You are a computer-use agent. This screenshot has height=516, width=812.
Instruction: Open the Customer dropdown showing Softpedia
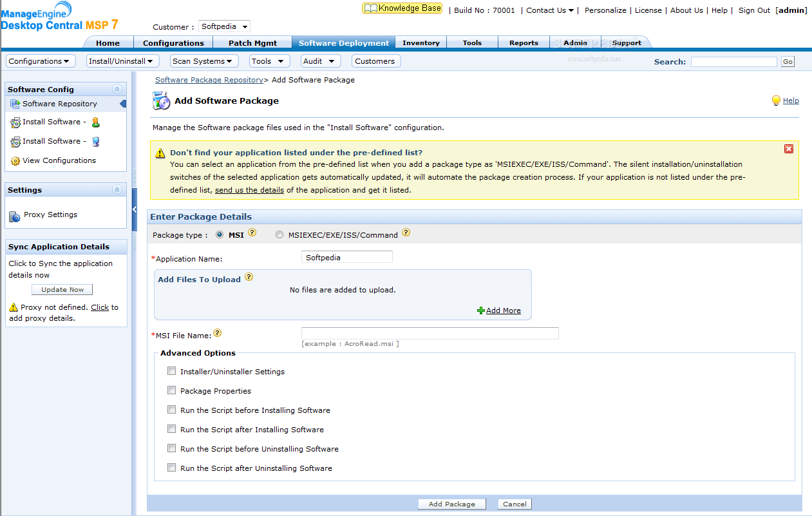[x=224, y=27]
